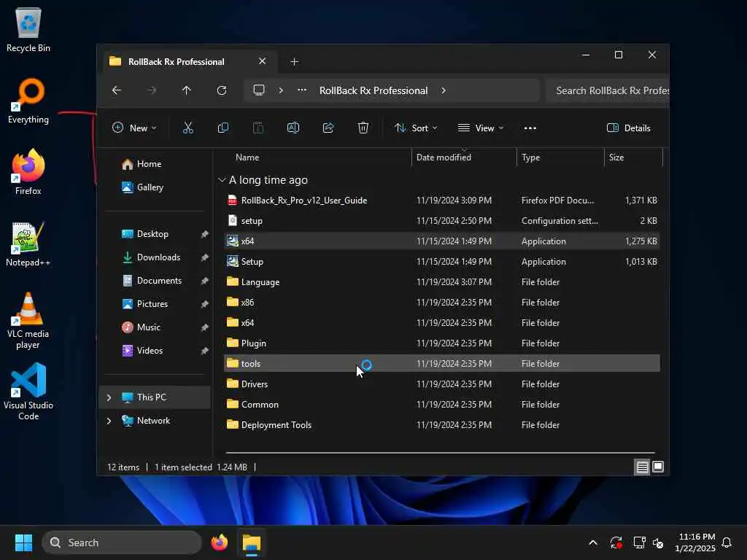This screenshot has width=747, height=560.
Task: Click the Copy icon in toolbar
Action: pyautogui.click(x=223, y=128)
